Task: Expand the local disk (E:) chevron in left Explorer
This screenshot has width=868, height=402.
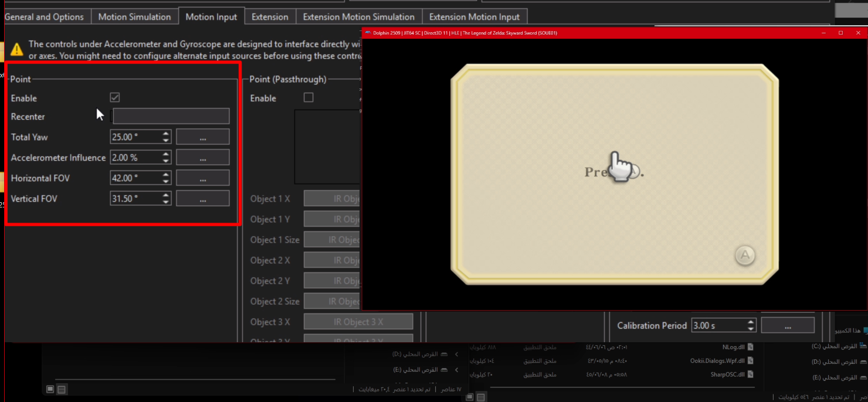Action: (x=457, y=370)
